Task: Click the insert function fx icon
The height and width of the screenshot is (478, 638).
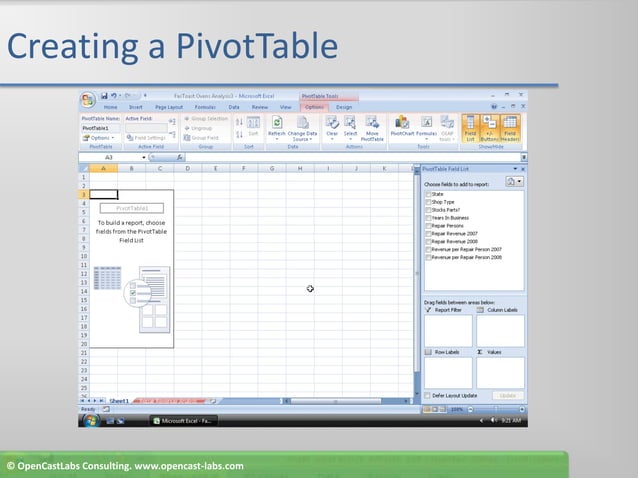Action: click(179, 157)
